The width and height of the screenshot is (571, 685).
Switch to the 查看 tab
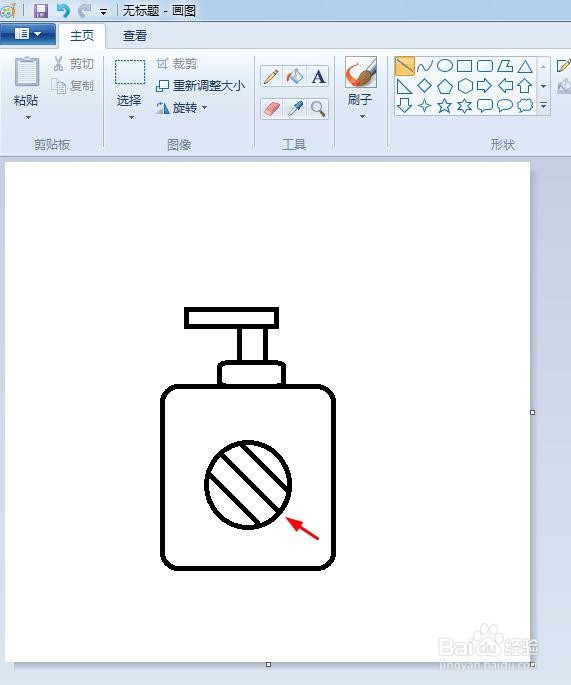(x=135, y=35)
